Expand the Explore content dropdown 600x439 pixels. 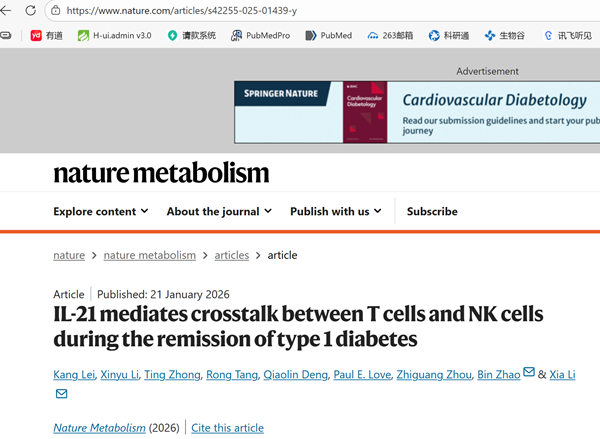tap(100, 211)
